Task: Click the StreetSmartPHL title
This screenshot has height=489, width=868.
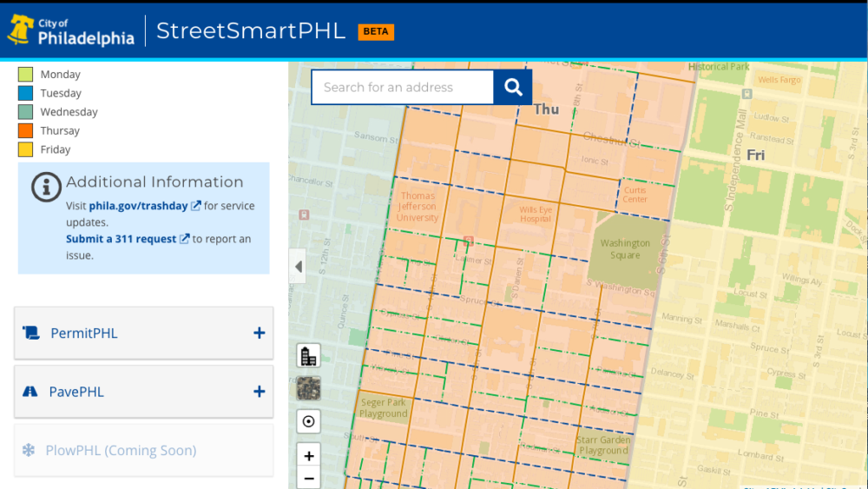Action: 250,31
